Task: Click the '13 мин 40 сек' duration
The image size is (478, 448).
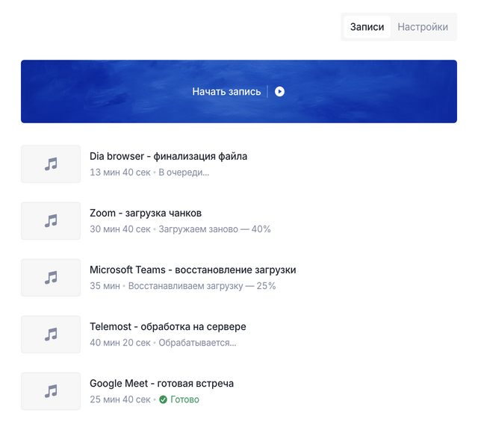Action: pyautogui.click(x=119, y=172)
